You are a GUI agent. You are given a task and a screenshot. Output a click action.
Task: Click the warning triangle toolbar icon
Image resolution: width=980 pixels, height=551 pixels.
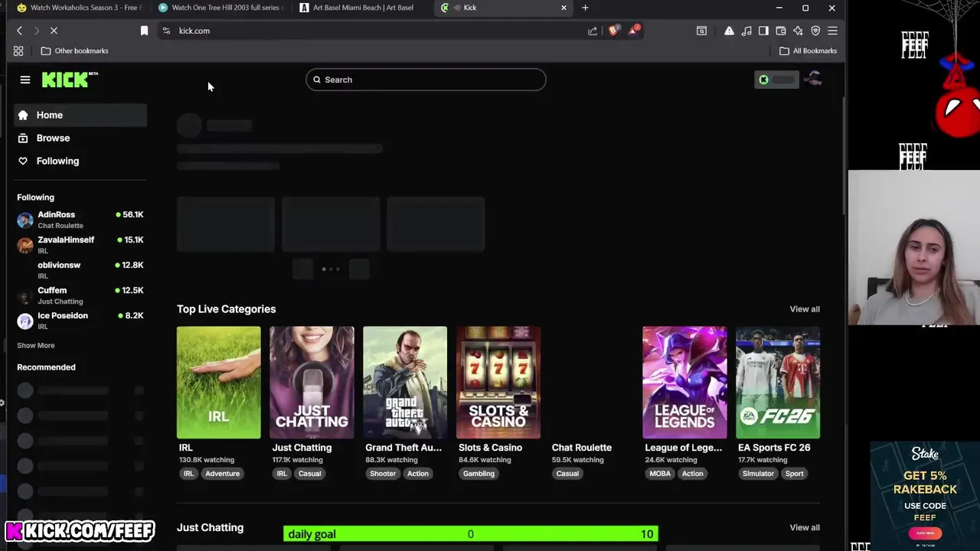tap(729, 31)
